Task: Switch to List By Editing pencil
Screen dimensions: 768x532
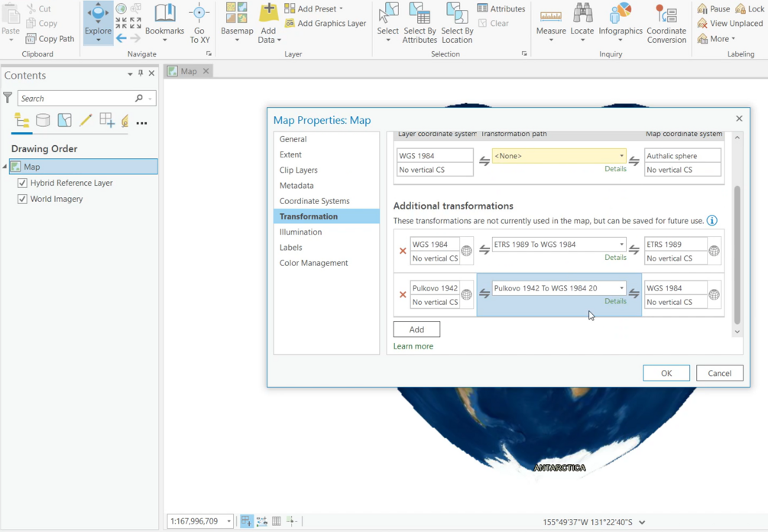Action: 86,120
